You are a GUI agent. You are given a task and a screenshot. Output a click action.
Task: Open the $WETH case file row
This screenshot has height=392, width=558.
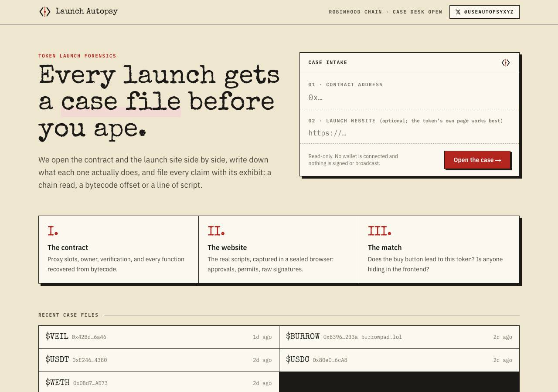pos(159,383)
